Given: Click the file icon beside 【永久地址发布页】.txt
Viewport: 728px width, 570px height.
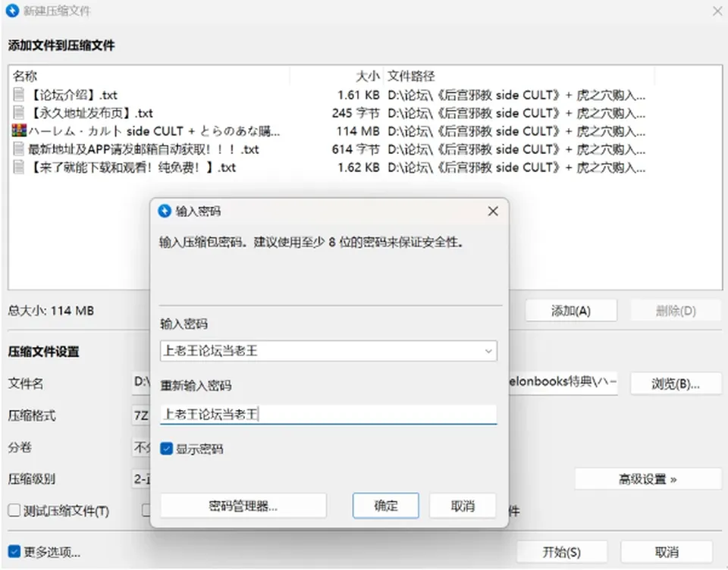Looking at the screenshot, I should [x=18, y=113].
